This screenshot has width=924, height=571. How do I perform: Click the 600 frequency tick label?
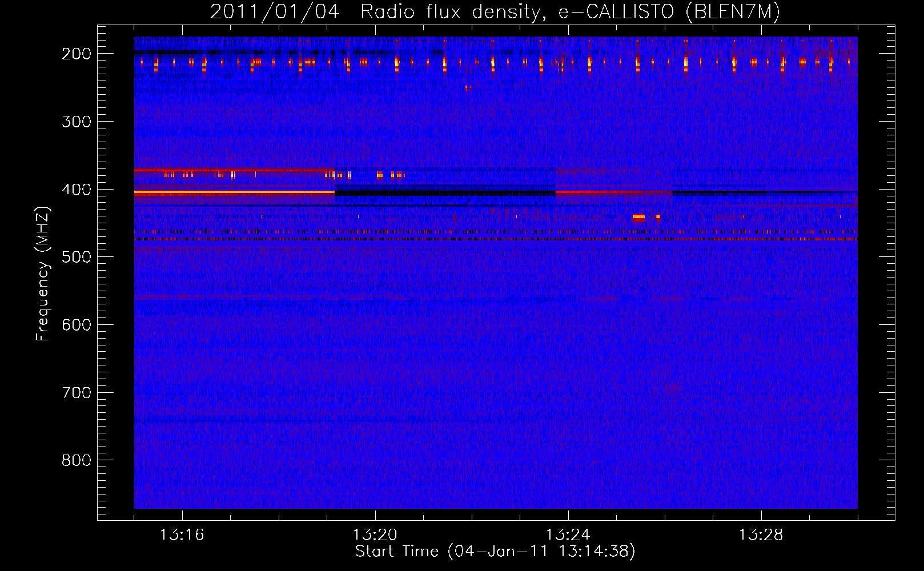(x=77, y=325)
